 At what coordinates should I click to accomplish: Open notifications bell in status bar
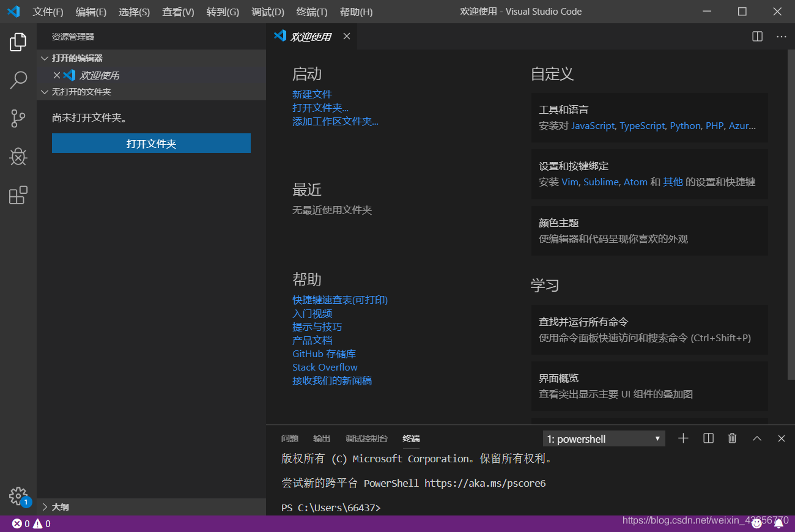click(x=778, y=524)
